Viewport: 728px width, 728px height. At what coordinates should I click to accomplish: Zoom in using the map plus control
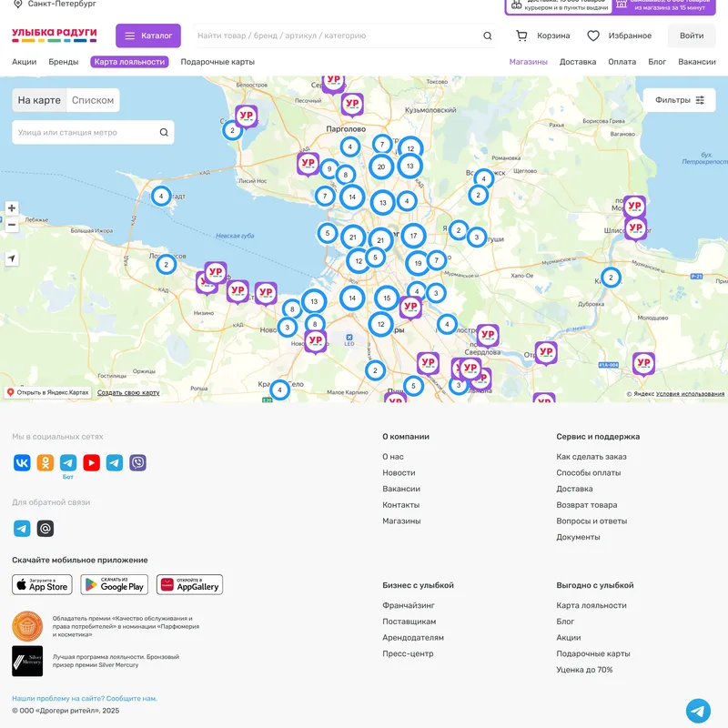[14, 206]
